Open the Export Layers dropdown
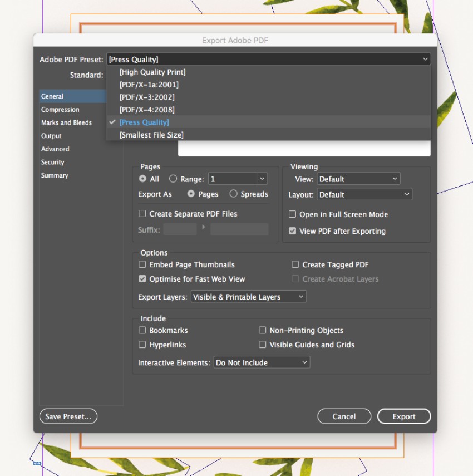 248,297
